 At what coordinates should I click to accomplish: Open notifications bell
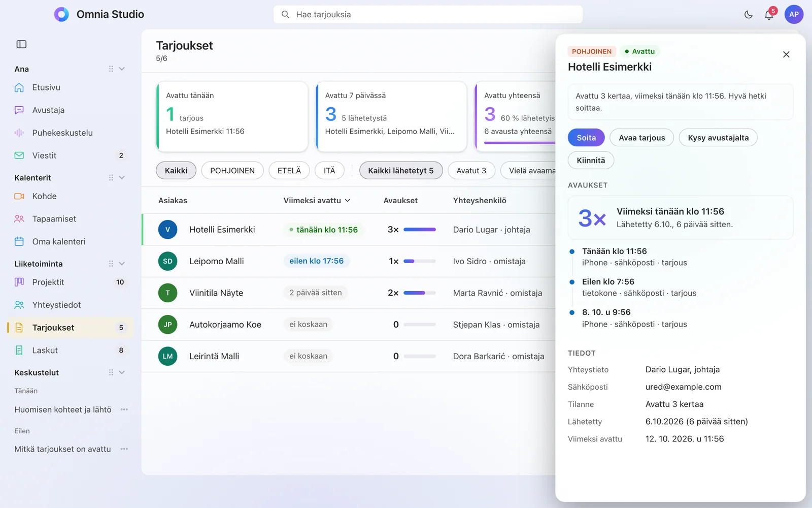click(769, 15)
